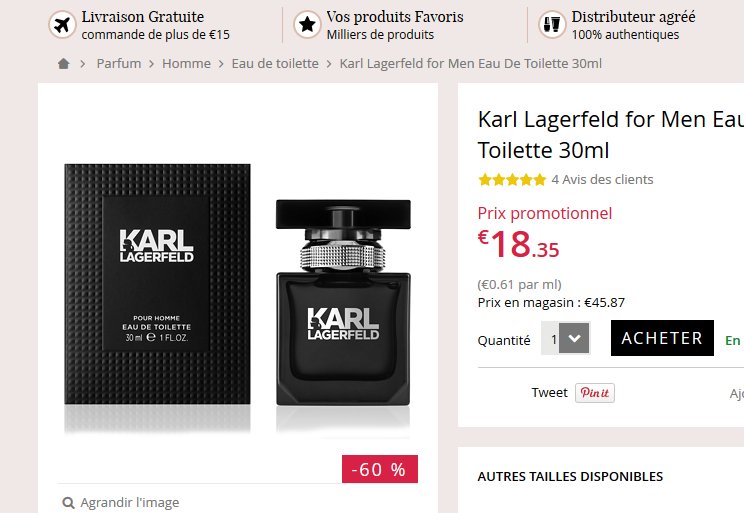Click the airplane free delivery icon

pos(62,25)
